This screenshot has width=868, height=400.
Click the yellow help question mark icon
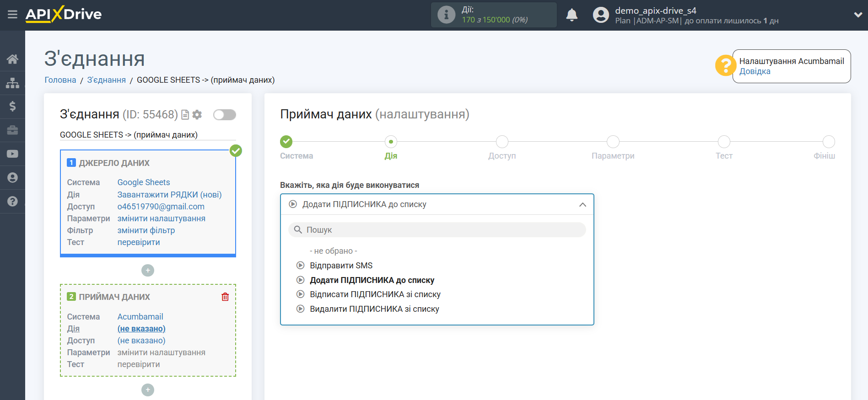[x=725, y=66]
